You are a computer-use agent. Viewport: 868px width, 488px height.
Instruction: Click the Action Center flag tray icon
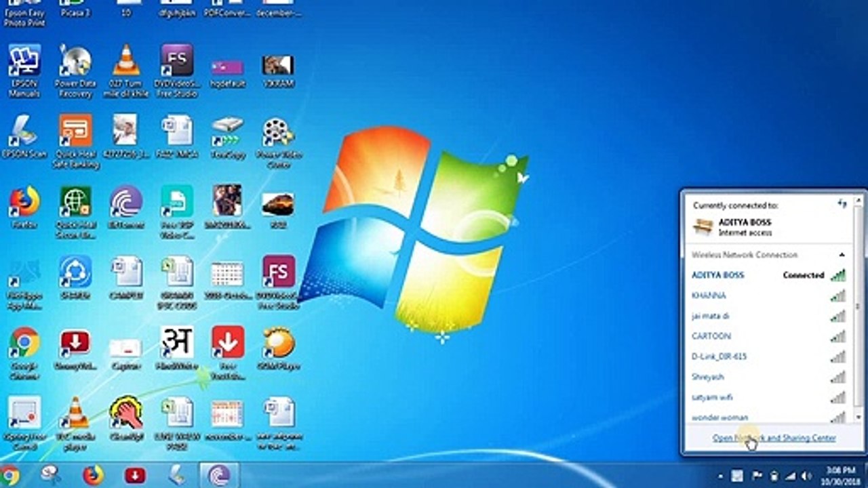point(757,476)
